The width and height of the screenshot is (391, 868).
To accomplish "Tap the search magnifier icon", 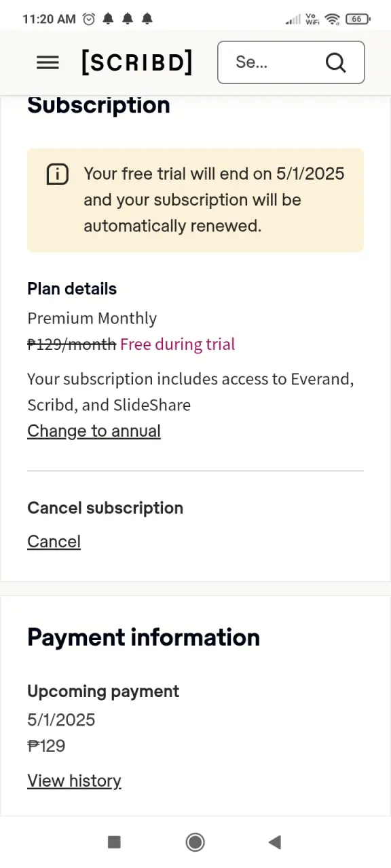I will 335,62.
